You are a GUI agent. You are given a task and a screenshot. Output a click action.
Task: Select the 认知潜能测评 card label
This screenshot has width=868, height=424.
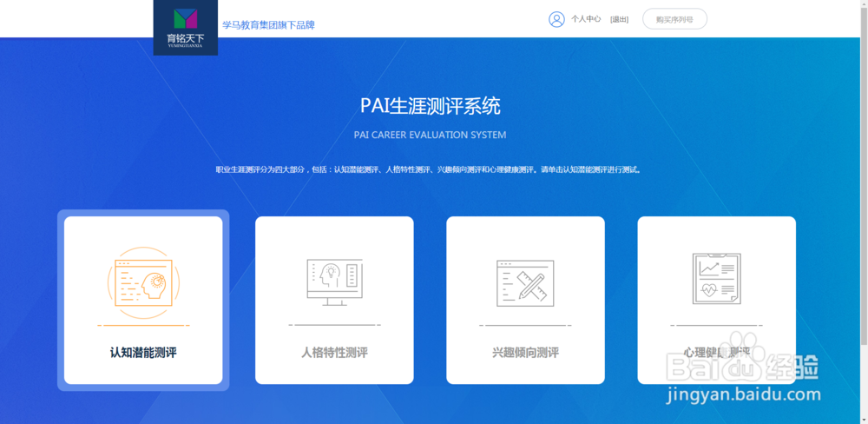(x=143, y=353)
